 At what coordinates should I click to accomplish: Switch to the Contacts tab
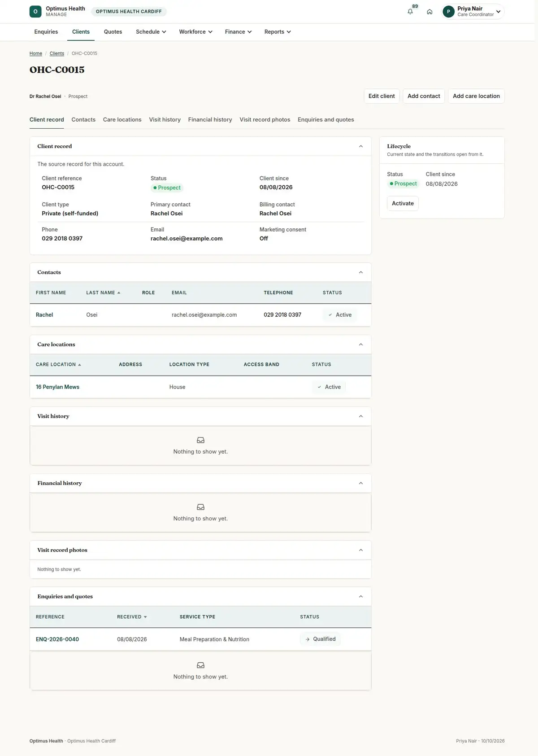click(x=83, y=120)
